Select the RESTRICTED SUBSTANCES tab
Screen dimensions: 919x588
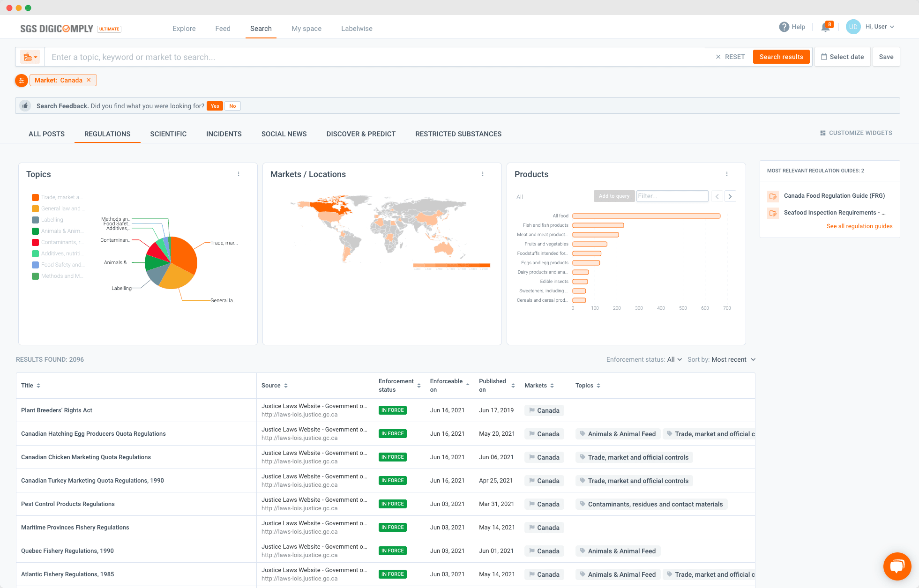click(x=458, y=134)
